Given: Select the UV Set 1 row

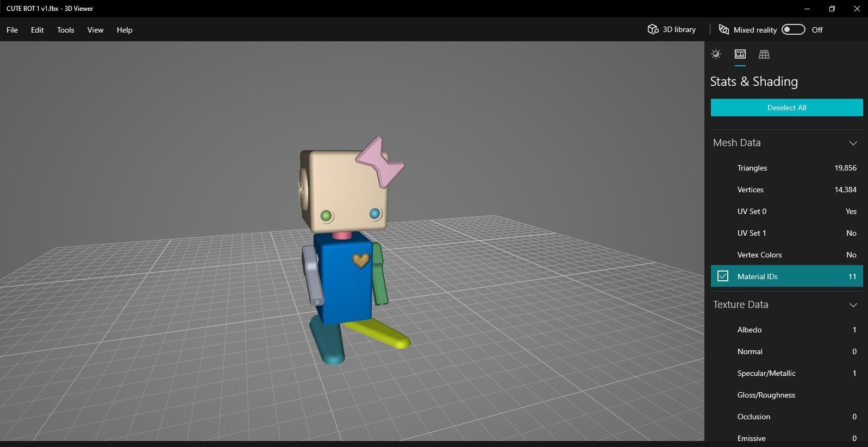Looking at the screenshot, I should click(x=786, y=233).
